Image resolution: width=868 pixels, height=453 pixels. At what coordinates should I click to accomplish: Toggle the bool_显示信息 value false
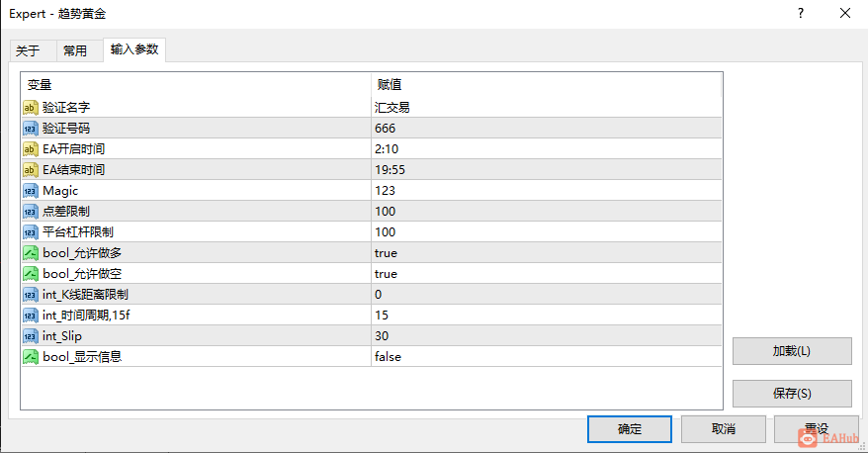pyautogui.click(x=389, y=357)
